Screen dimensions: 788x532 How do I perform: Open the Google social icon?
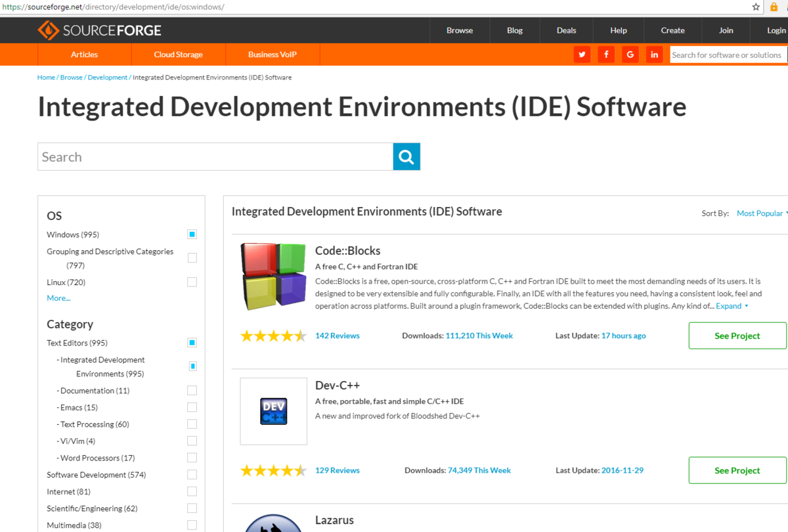coord(630,55)
